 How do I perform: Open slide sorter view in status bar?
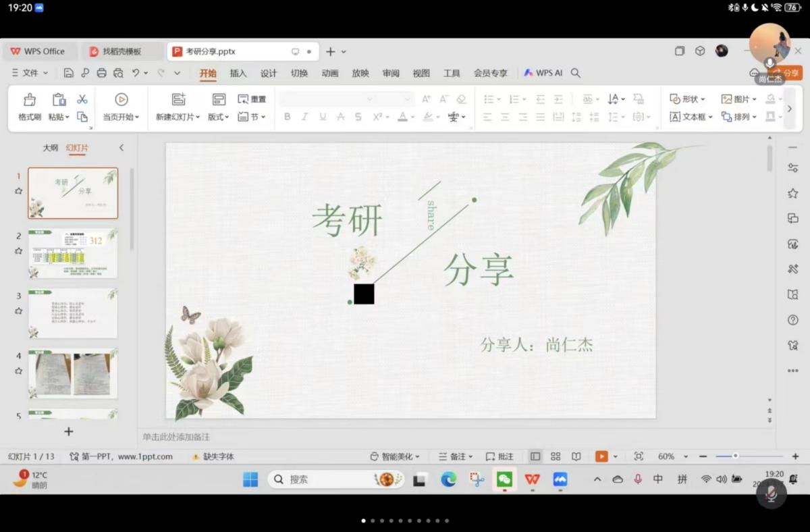pos(556,456)
